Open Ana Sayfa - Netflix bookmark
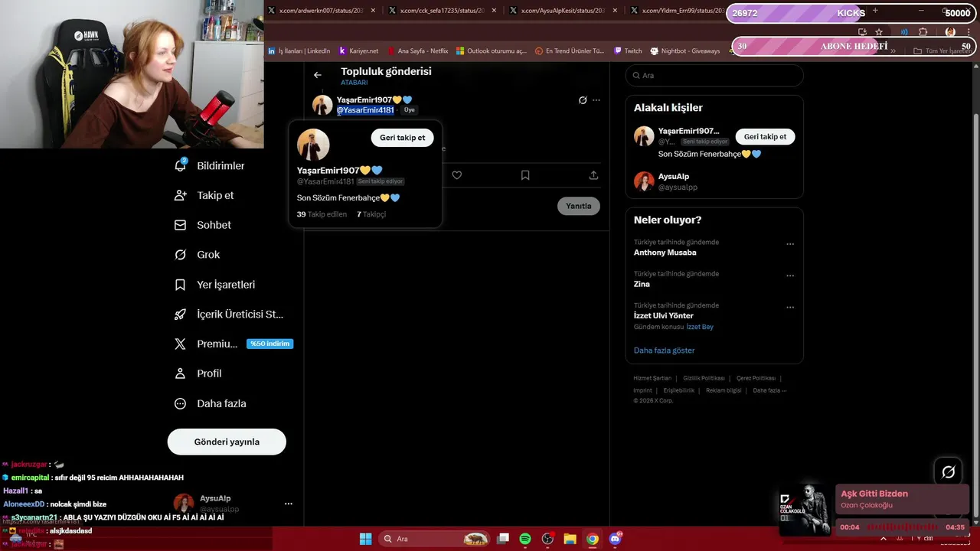Screen dimensions: 980x551 pyautogui.click(x=418, y=51)
